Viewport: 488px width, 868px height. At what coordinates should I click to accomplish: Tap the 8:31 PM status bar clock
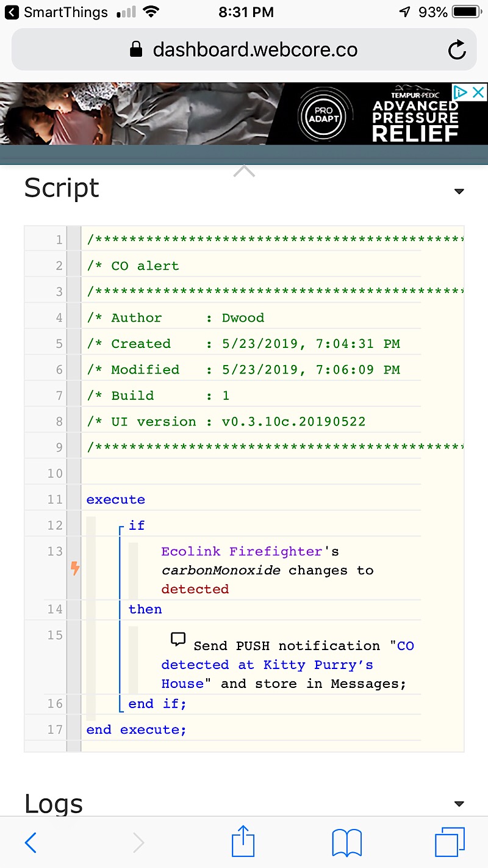pyautogui.click(x=245, y=12)
